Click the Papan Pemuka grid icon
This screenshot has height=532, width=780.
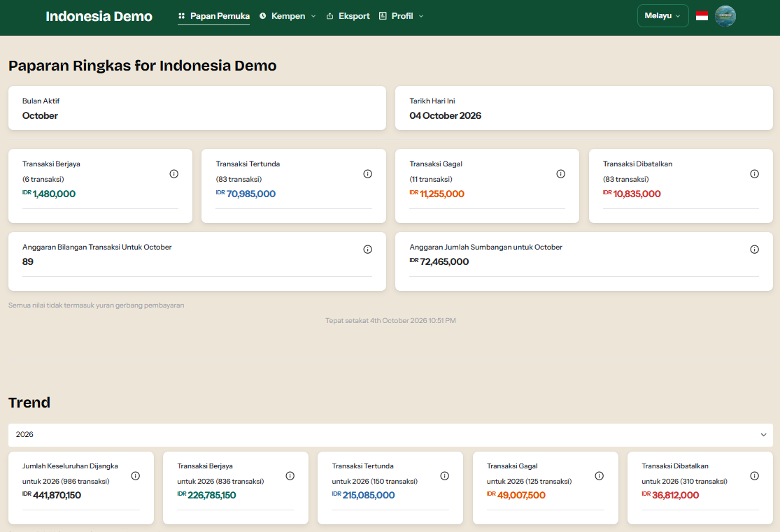coord(182,16)
